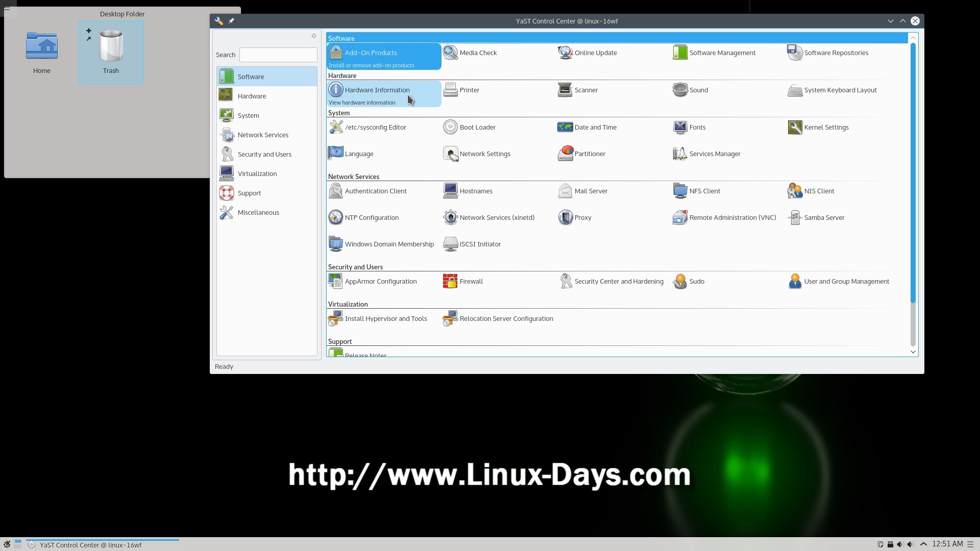
Task: Click YaST Control Center taskbar entry
Action: click(x=102, y=545)
